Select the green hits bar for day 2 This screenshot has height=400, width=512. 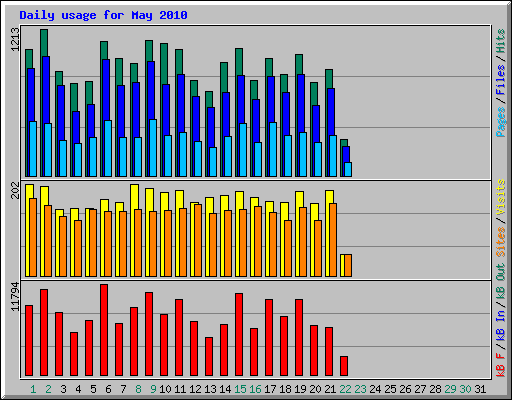pos(44,43)
